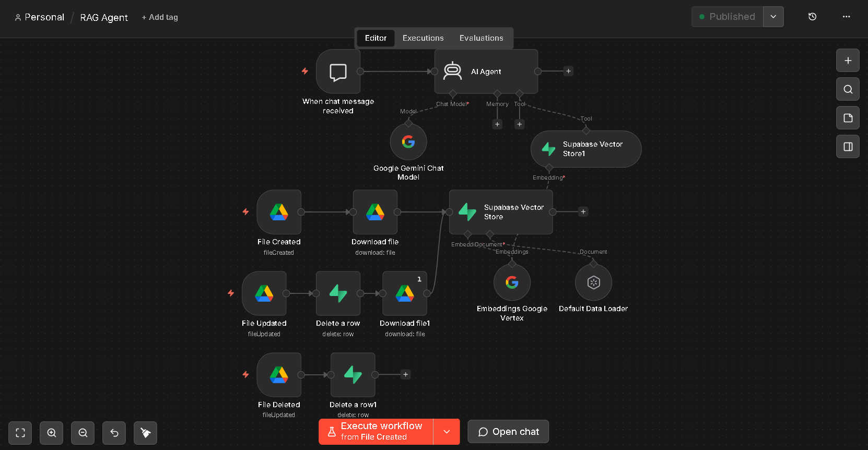
Task: Open the Supabase Vector Store node
Action: (x=501, y=212)
